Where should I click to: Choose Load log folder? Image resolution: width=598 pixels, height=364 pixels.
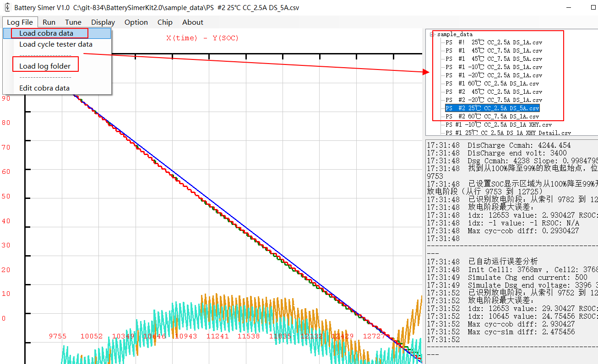[x=57, y=66]
